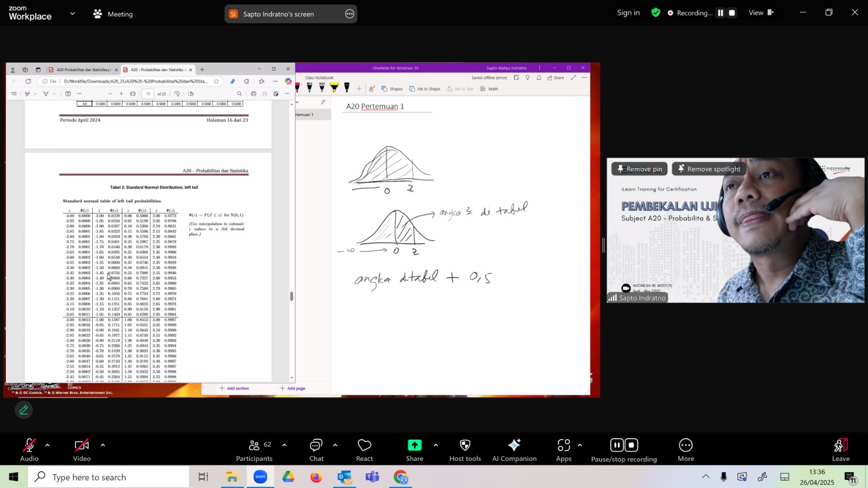This screenshot has width=868, height=488.
Task: Click the Sign in link
Action: point(628,12)
